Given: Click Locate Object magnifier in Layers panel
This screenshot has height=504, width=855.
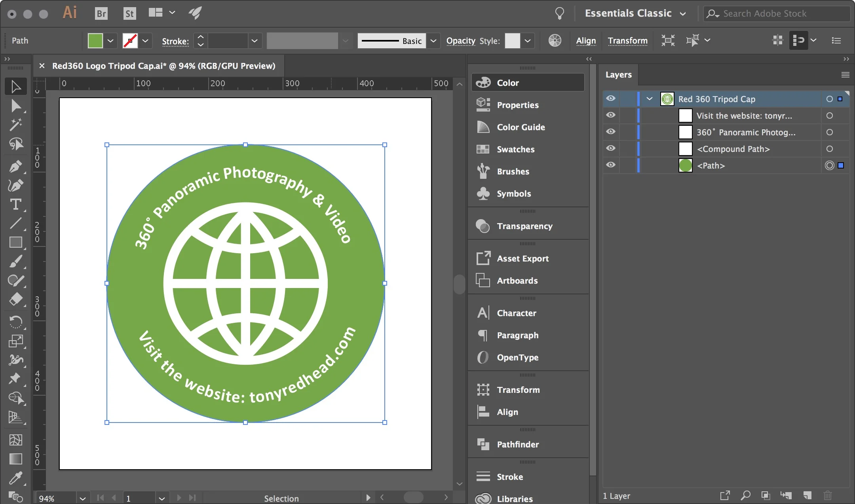Looking at the screenshot, I should pyautogui.click(x=745, y=495).
